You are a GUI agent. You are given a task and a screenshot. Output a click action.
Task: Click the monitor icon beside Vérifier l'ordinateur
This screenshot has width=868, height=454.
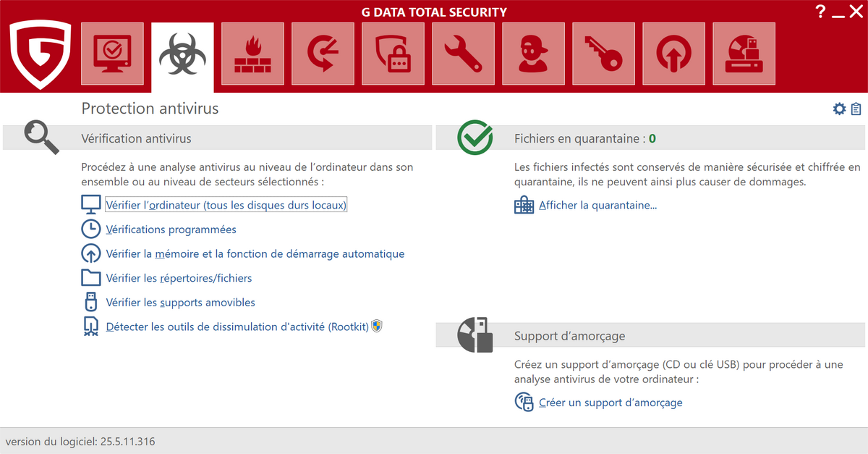91,205
